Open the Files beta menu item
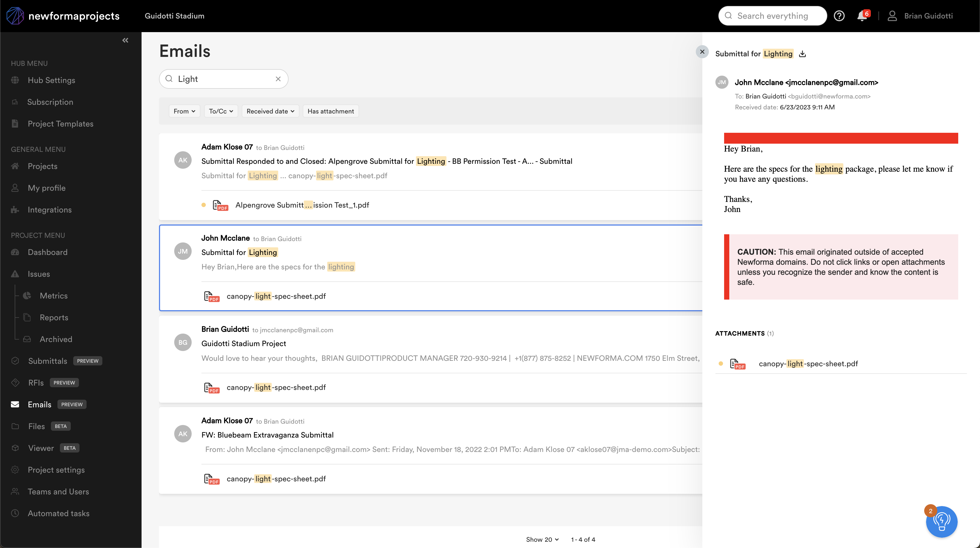 click(x=36, y=426)
